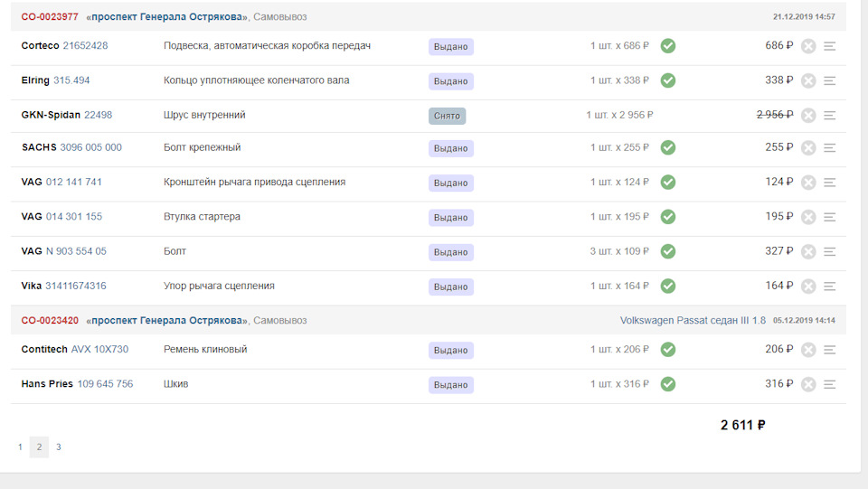Click green checkmark on SACHS row
Viewport: 868px width, 489px height.
[667, 147]
